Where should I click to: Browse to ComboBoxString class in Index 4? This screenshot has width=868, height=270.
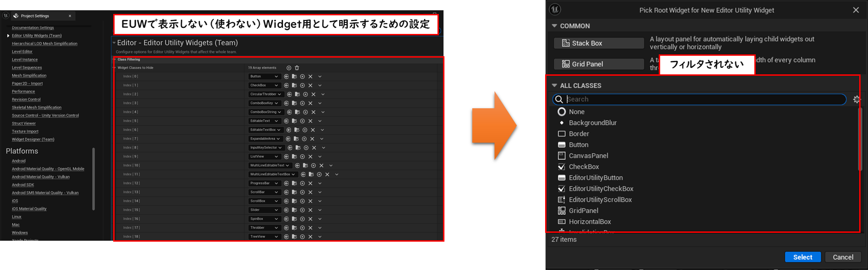297,112
